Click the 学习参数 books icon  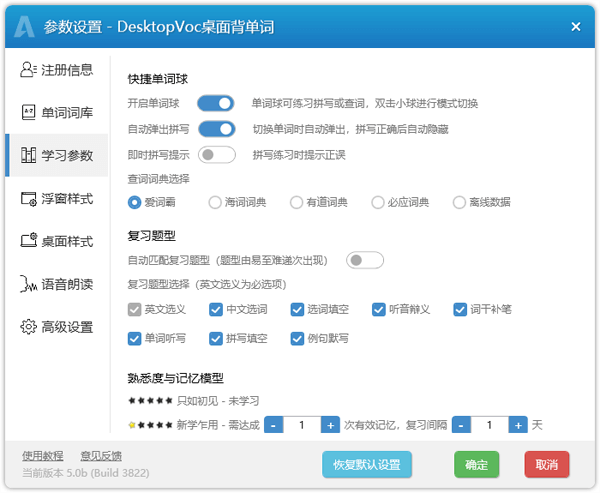28,155
